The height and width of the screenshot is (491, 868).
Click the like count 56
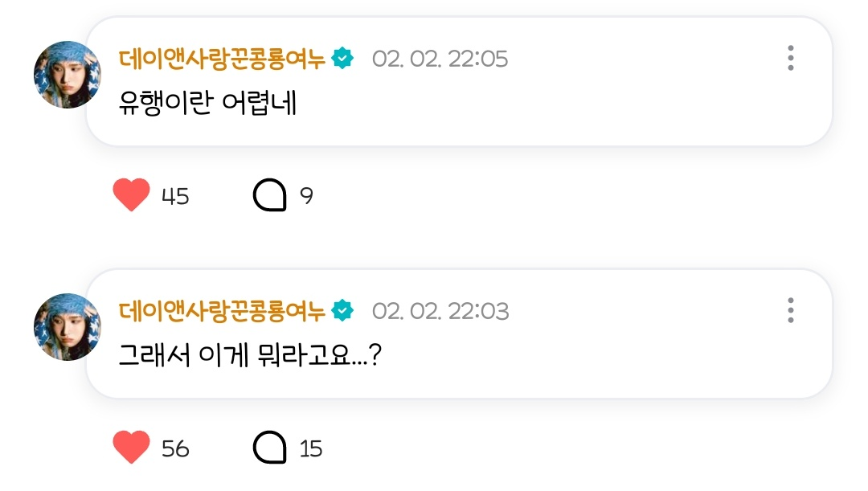click(x=175, y=448)
